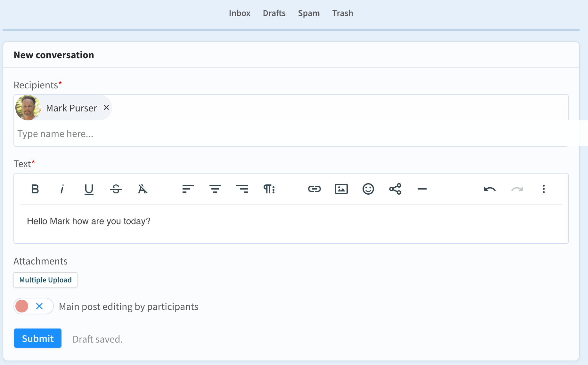Focus the recipient name input field
This screenshot has height=365, width=588.
pos(192,134)
